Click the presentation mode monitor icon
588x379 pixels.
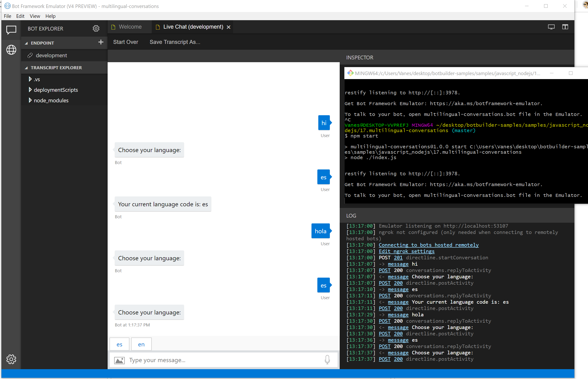point(551,27)
